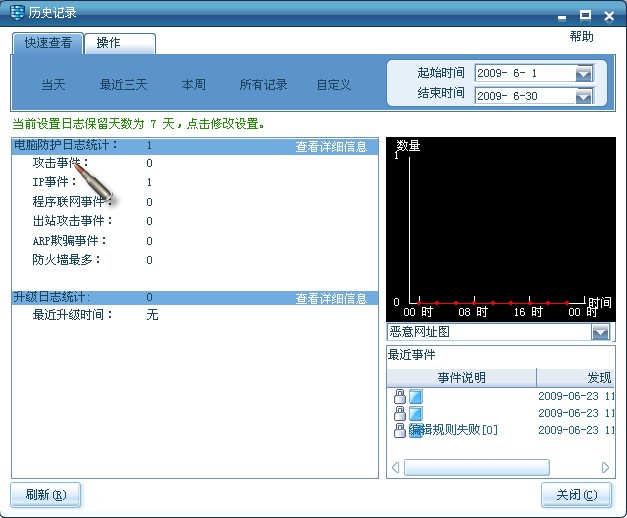Viewport: 627px width, 518px height.
Task: Open the 帮助 menu
Action: [581, 37]
